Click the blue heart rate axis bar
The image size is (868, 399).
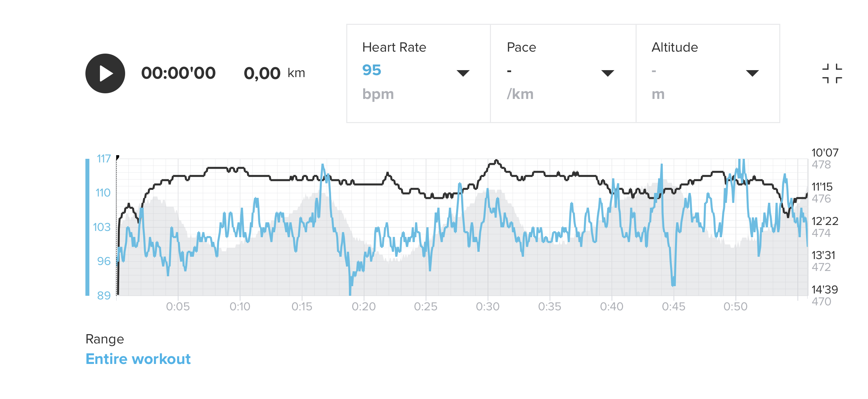(87, 227)
